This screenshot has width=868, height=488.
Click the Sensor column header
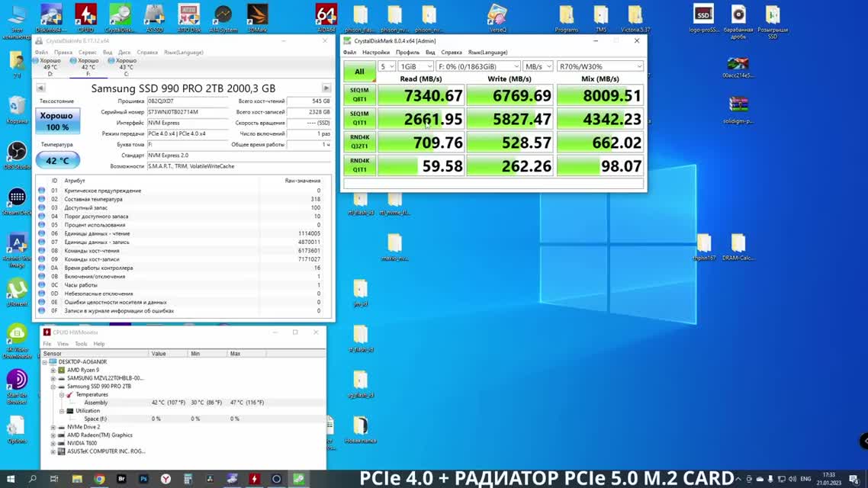coord(95,354)
